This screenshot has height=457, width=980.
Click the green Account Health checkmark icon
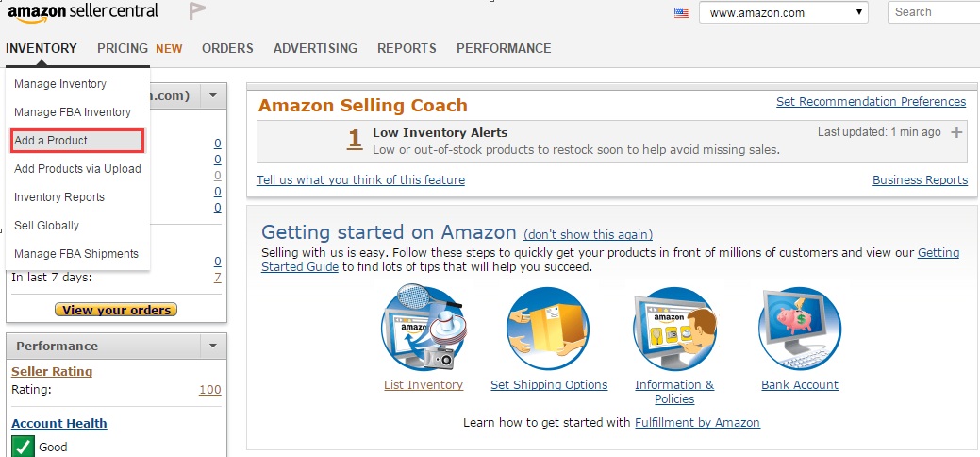point(23,447)
